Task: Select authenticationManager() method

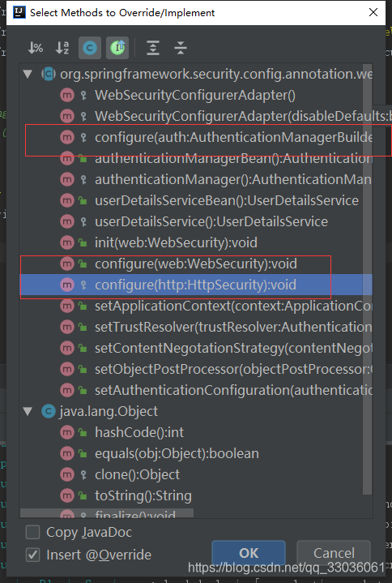Action: pos(196,179)
